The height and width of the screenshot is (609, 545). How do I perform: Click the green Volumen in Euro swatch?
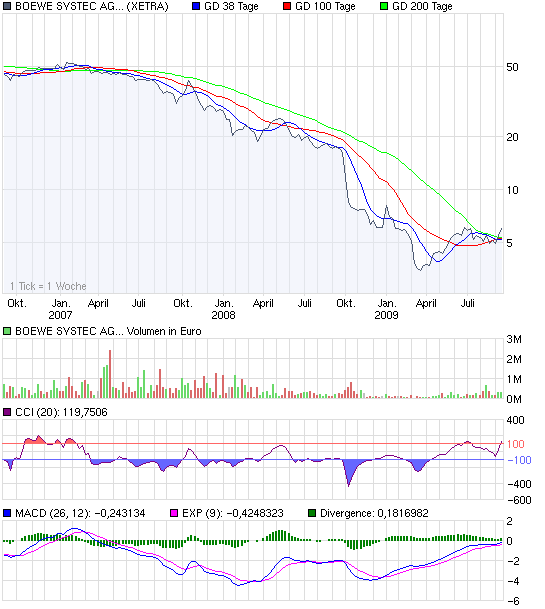click(7, 331)
